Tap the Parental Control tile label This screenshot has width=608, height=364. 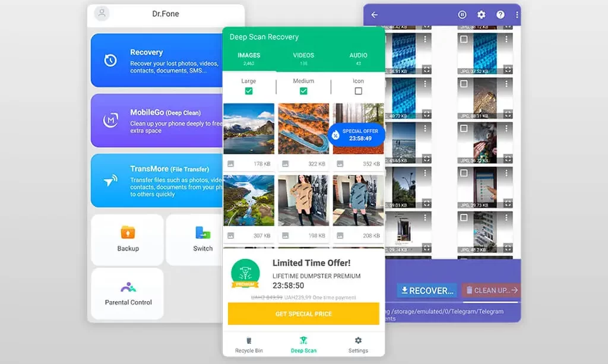pos(128,302)
